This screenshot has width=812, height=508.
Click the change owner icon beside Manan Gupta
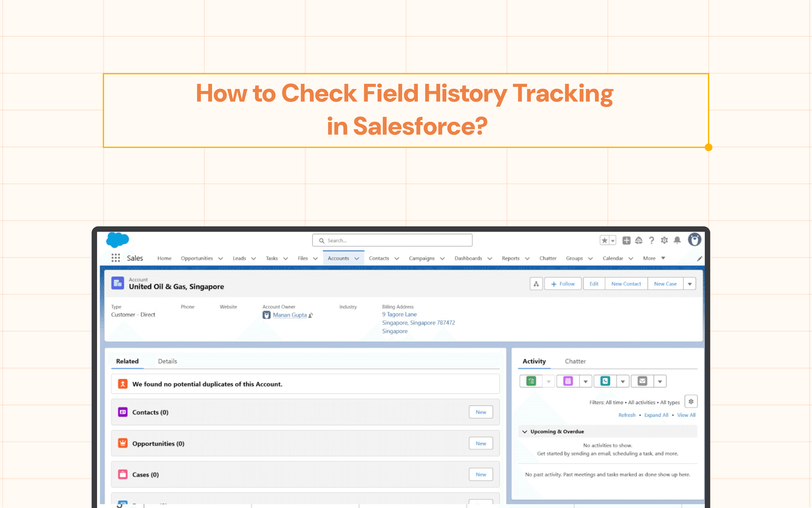[311, 315]
